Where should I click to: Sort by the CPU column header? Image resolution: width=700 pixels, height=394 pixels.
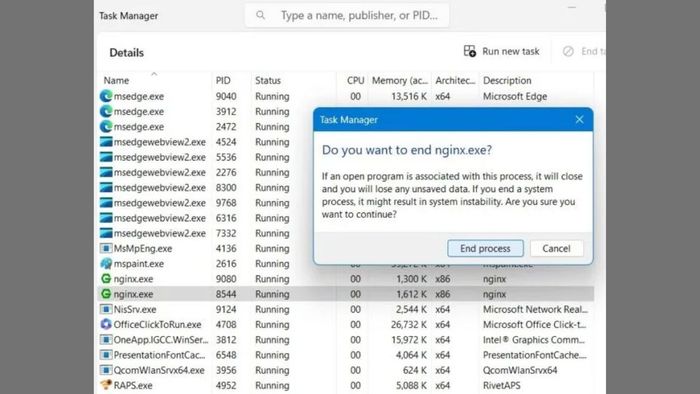[x=355, y=80]
